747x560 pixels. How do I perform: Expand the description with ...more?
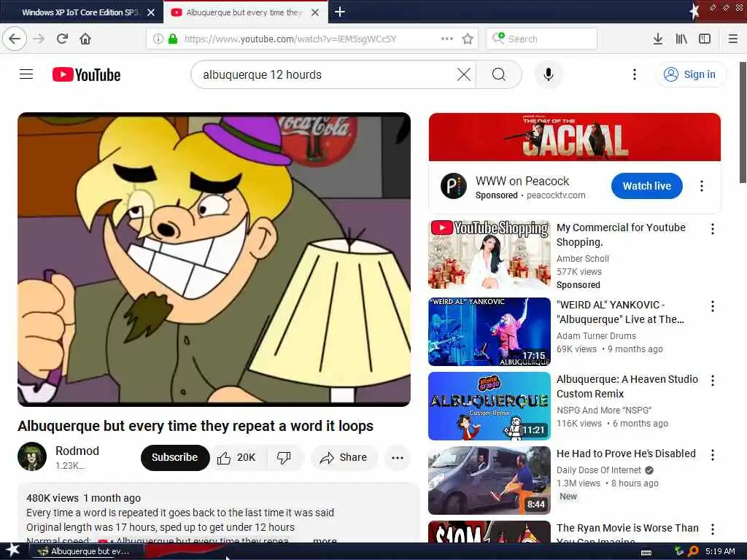point(325,540)
